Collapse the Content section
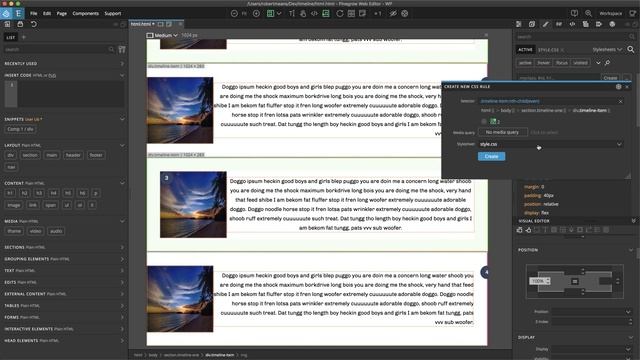Image resolution: width=640 pixels, height=360 pixels. pyautogui.click(x=122, y=183)
